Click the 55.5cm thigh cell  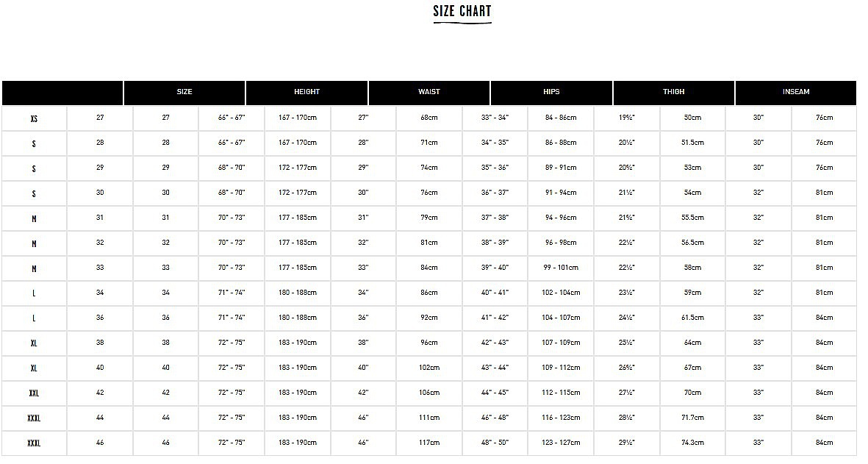tap(692, 218)
